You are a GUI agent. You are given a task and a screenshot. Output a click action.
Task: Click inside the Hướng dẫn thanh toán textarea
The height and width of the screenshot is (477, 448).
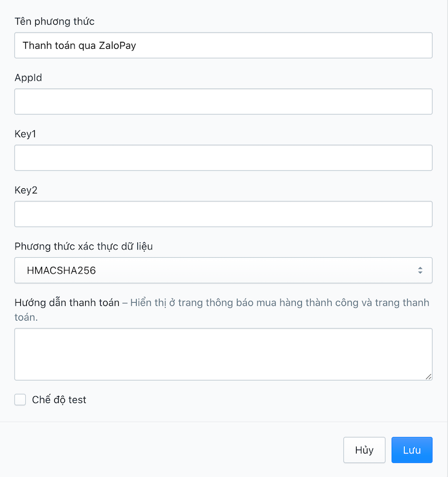pos(223,354)
